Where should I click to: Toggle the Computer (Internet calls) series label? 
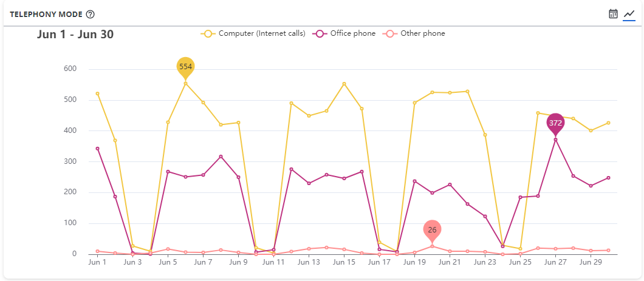[x=262, y=34]
